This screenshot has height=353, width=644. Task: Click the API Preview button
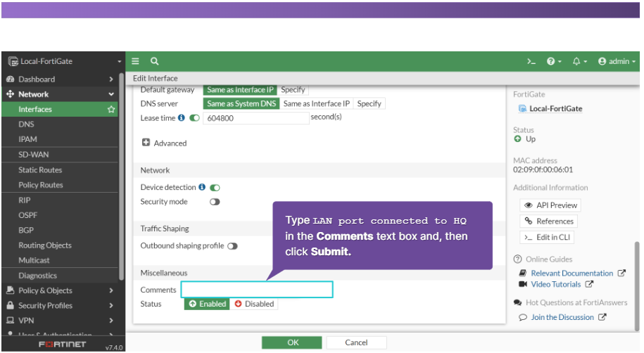(x=550, y=205)
